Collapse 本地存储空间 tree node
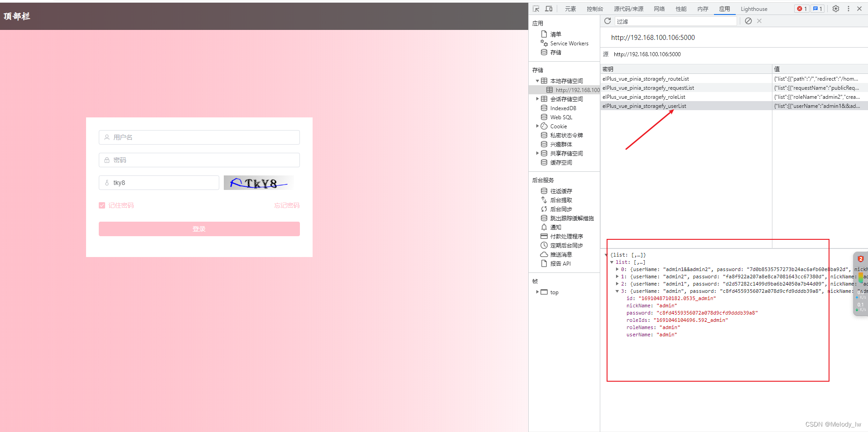The height and width of the screenshot is (432, 868). point(537,81)
